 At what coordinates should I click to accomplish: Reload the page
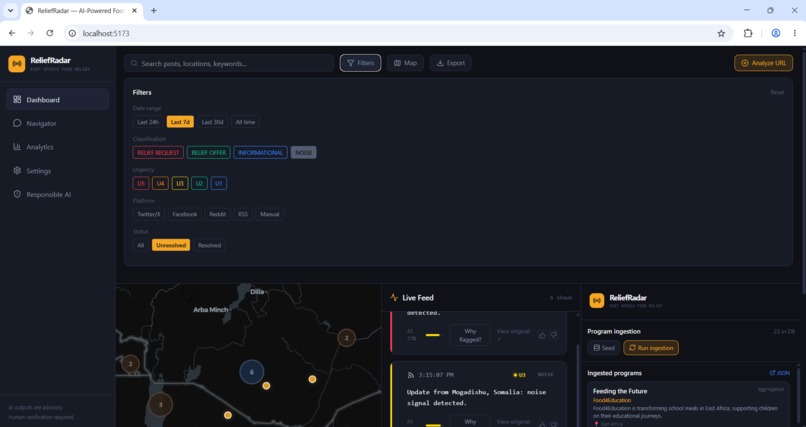(49, 33)
